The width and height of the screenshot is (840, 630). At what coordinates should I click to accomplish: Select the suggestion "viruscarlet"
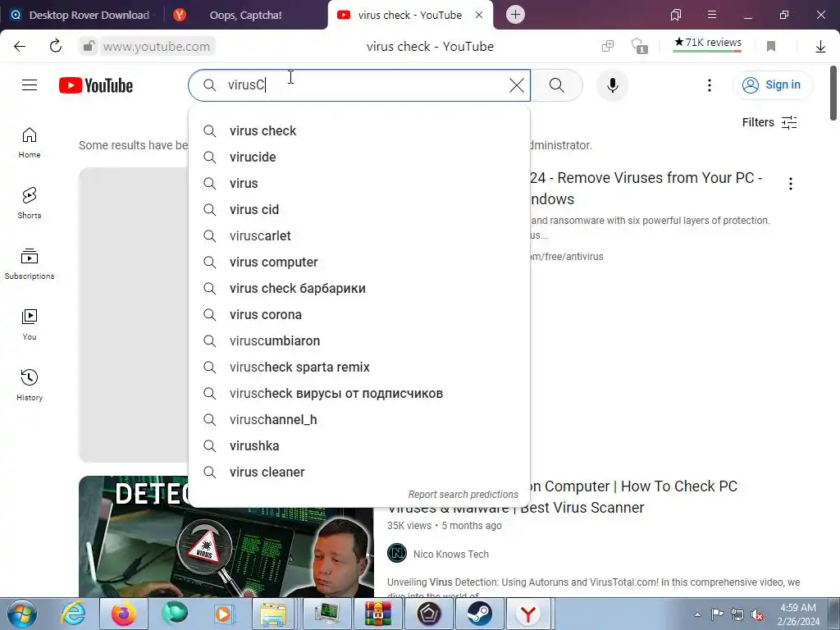pyautogui.click(x=359, y=235)
